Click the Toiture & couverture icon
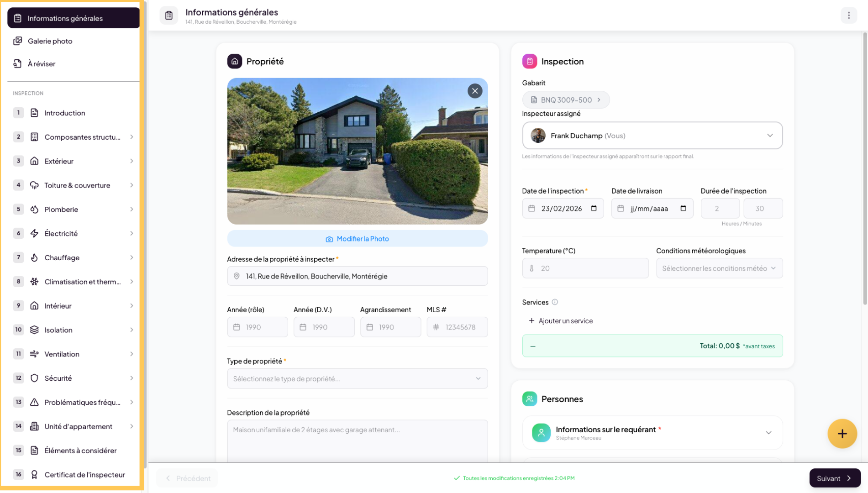 coord(34,185)
